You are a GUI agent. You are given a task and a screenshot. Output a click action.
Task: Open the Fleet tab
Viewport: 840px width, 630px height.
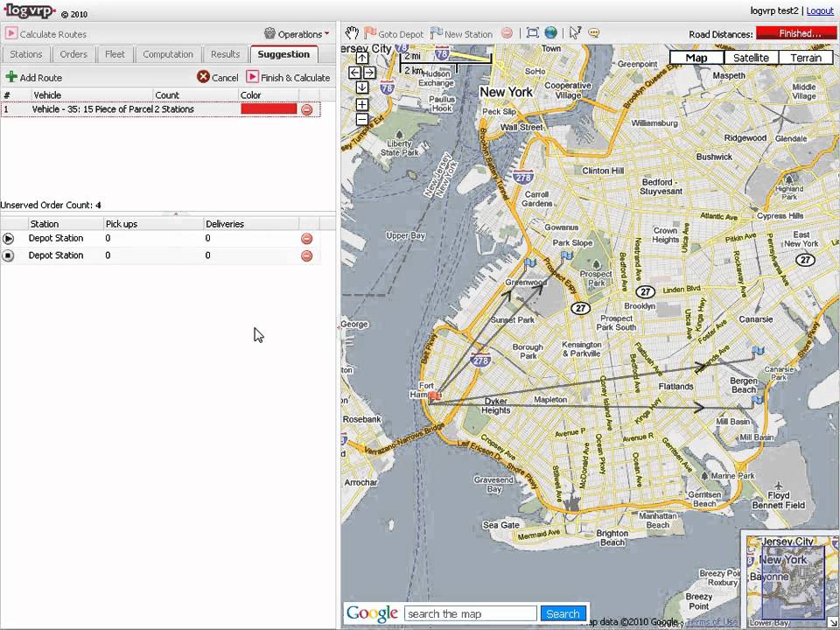pos(115,54)
